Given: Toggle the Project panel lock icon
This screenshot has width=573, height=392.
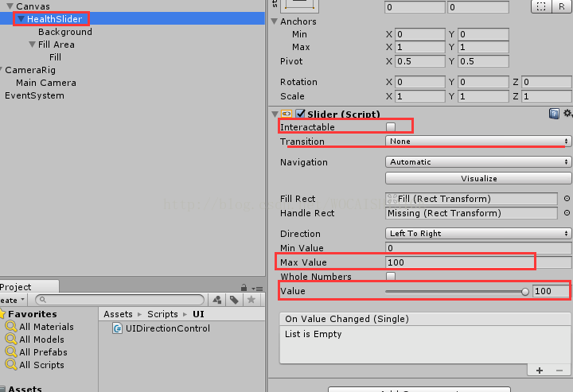Looking at the screenshot, I should pyautogui.click(x=244, y=288).
